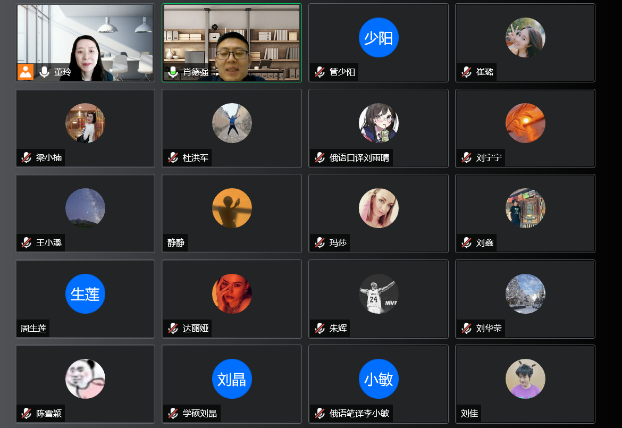
Task: Select the blue 小敏 avatar circle
Action: click(x=378, y=378)
